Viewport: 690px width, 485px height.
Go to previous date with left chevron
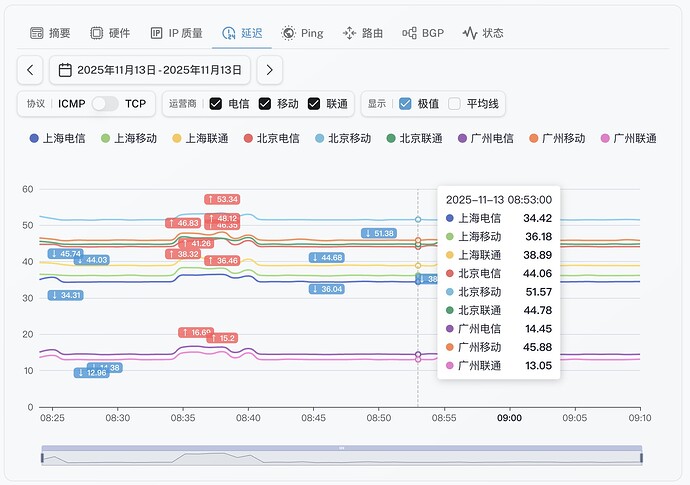[30, 70]
